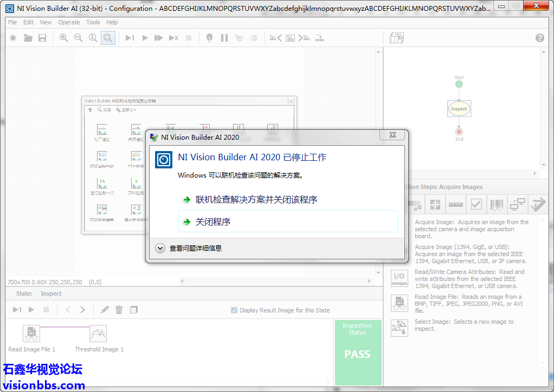This screenshot has height=392, width=554.
Task: Copy selected step with duplicate icon
Action: 133,310
